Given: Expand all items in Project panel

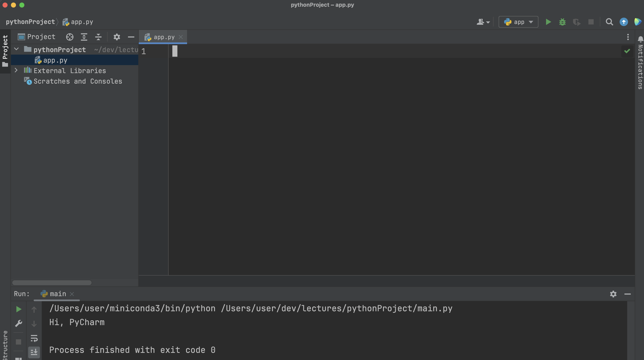Looking at the screenshot, I should [x=84, y=37].
